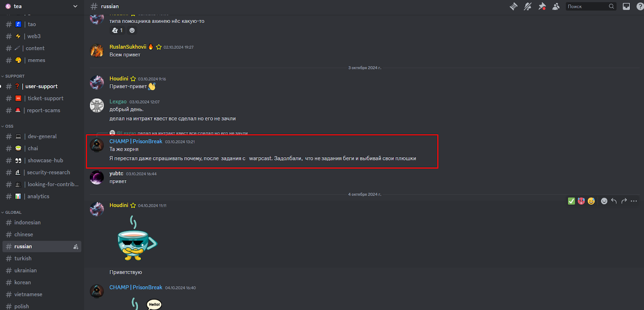Image resolution: width=644 pixels, height=310 pixels.
Task: Forward the hovered message
Action: [x=624, y=201]
